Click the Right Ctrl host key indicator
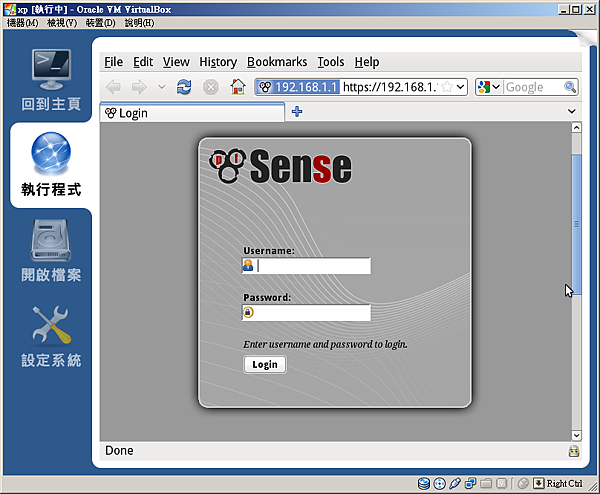 [x=564, y=484]
